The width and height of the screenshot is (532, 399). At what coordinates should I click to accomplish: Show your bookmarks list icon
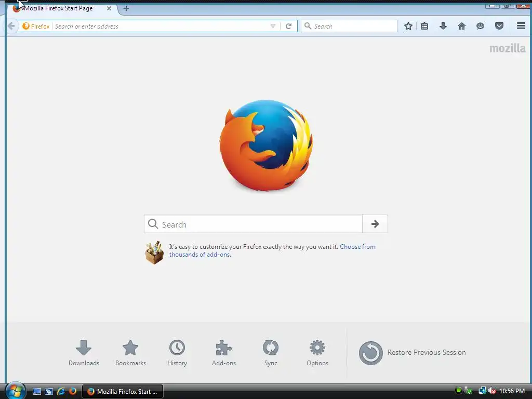(424, 26)
